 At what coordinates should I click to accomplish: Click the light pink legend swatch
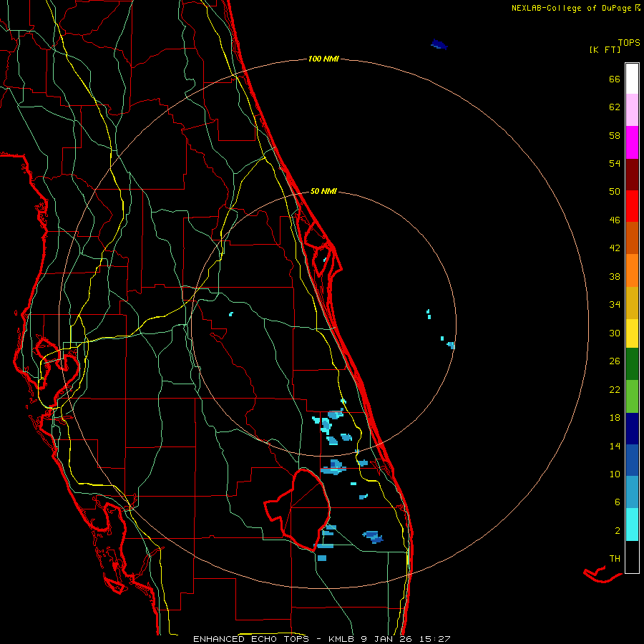(632, 110)
